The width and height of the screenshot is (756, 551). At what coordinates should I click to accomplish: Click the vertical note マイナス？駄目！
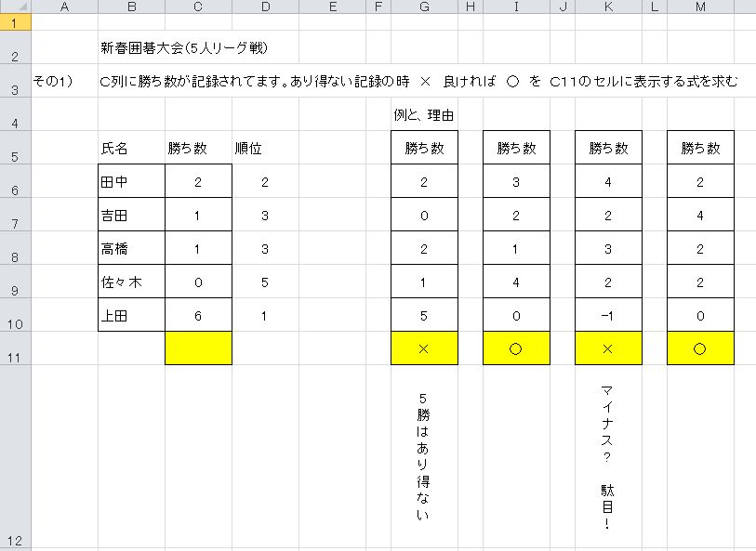(607, 456)
